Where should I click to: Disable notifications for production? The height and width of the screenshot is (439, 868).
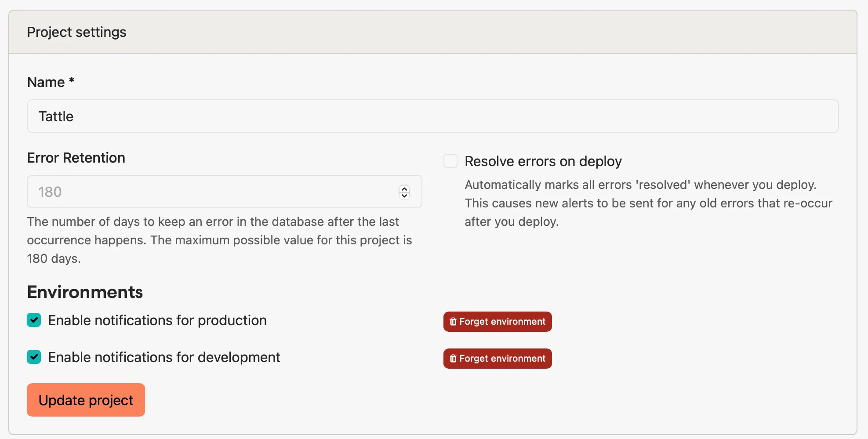click(x=34, y=320)
